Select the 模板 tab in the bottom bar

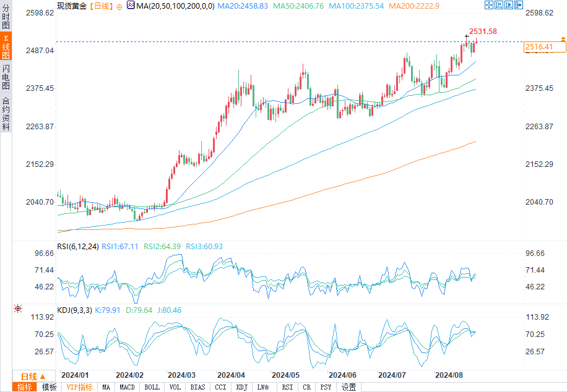tap(49, 387)
